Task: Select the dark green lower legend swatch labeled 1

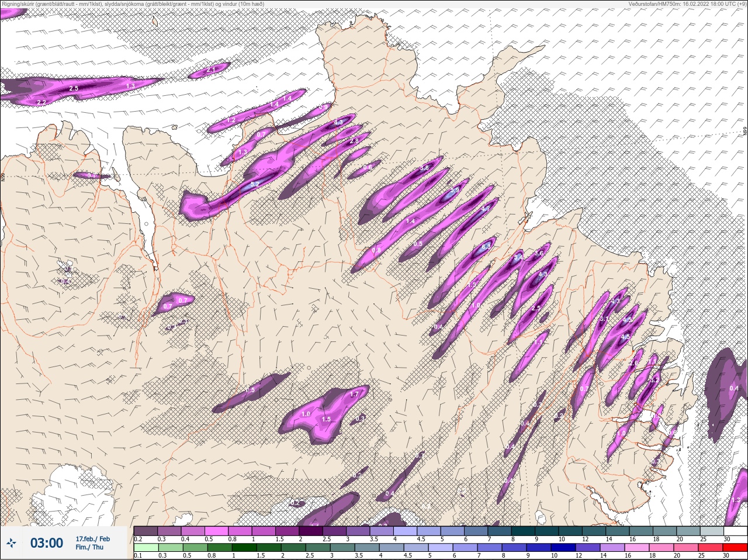Action: pos(244,548)
